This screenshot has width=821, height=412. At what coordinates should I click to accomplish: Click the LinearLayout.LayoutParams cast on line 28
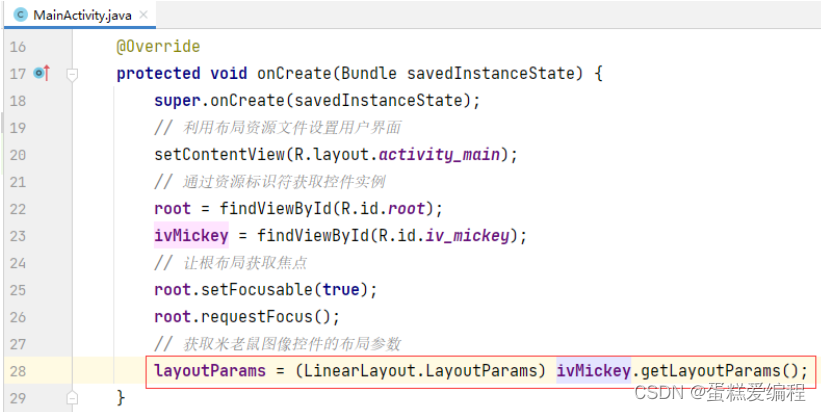(420, 371)
